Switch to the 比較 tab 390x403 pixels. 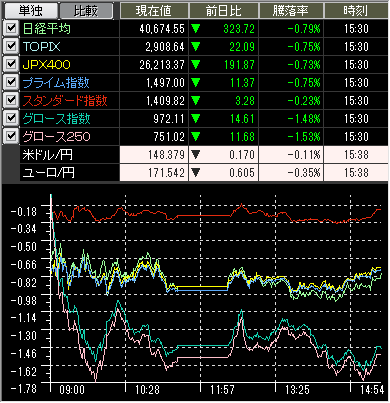click(86, 11)
